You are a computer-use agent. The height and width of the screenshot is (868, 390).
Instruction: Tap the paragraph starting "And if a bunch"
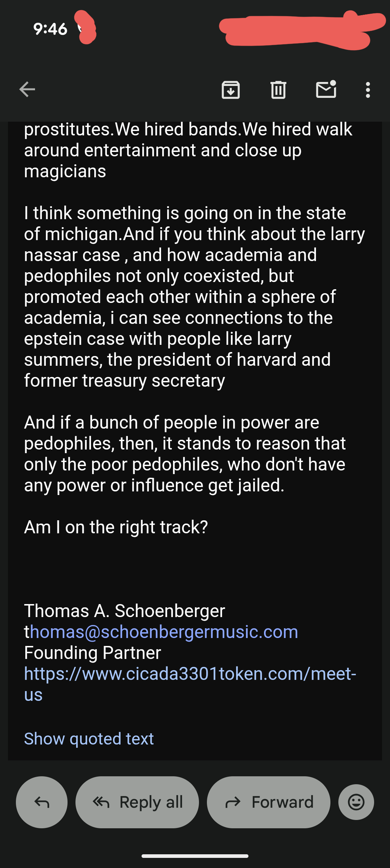tap(185, 453)
